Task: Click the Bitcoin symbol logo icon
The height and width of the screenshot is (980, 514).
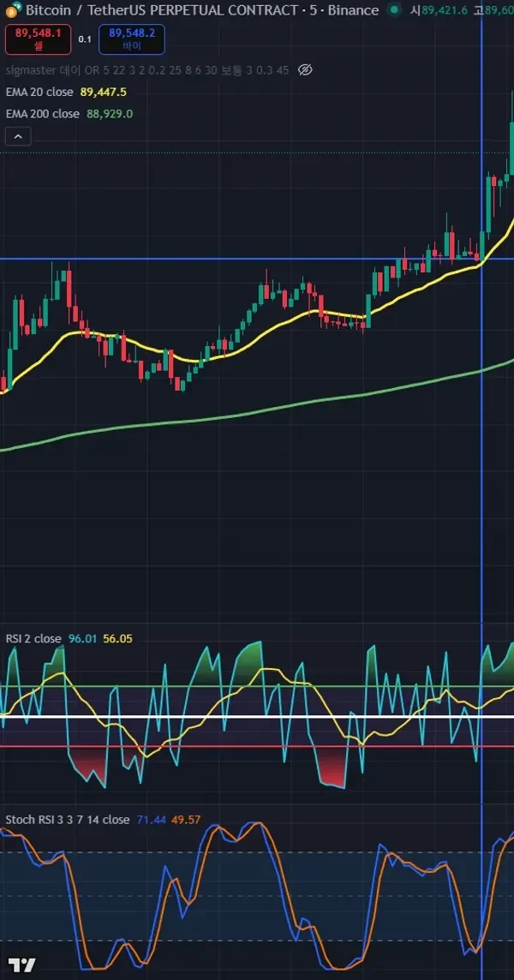Action: pyautogui.click(x=14, y=10)
